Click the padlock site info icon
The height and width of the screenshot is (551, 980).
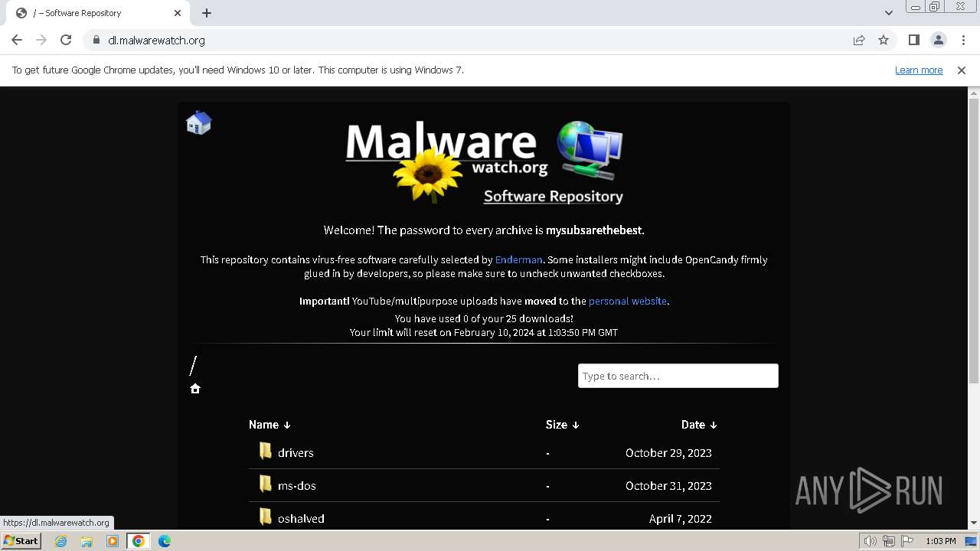pyautogui.click(x=96, y=41)
